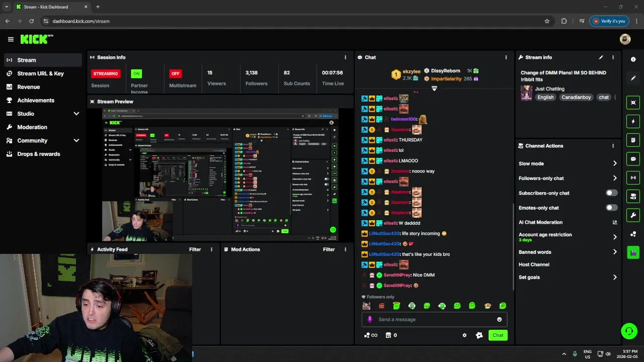Click username twinnnn100 in chat

(x=404, y=119)
